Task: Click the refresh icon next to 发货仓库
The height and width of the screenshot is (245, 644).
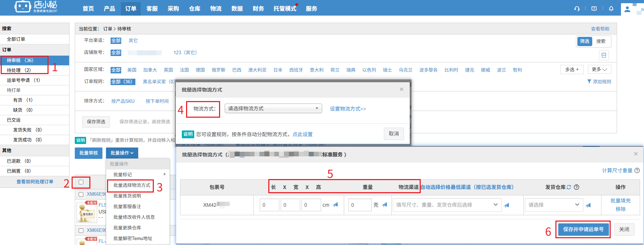Action: pos(569,187)
